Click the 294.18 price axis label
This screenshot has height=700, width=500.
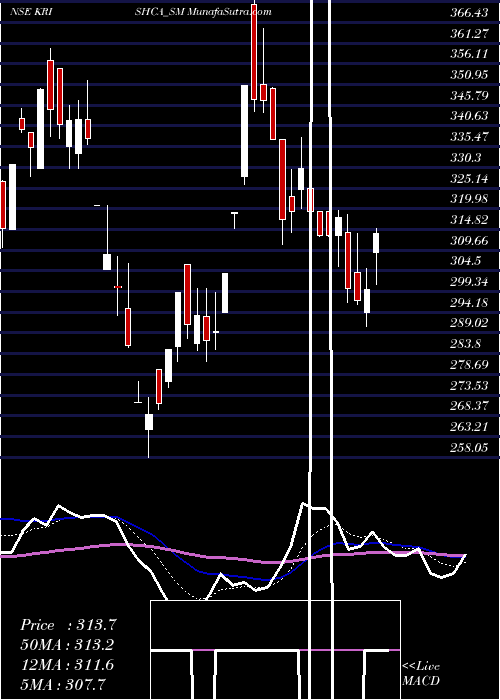coord(469,303)
